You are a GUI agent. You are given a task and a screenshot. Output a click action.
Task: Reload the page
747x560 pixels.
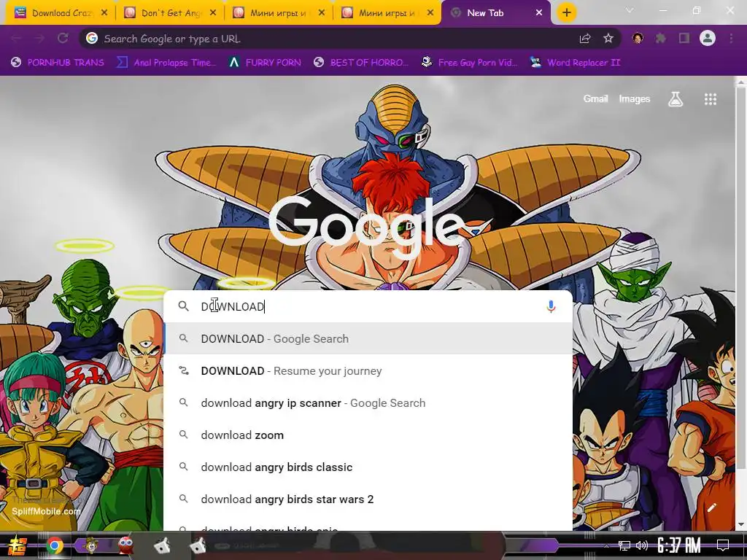tap(63, 39)
